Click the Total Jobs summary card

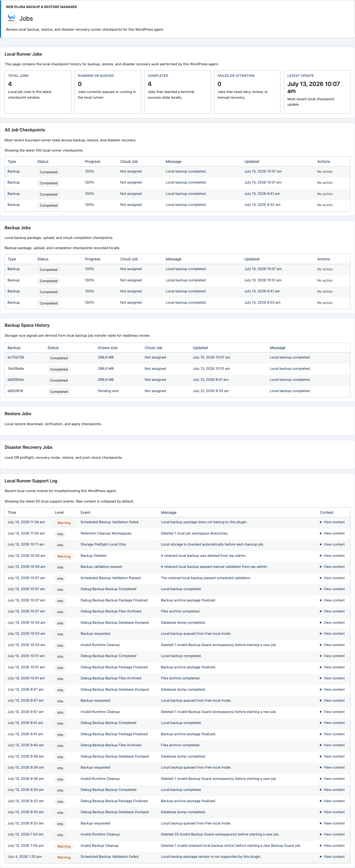[x=38, y=92]
